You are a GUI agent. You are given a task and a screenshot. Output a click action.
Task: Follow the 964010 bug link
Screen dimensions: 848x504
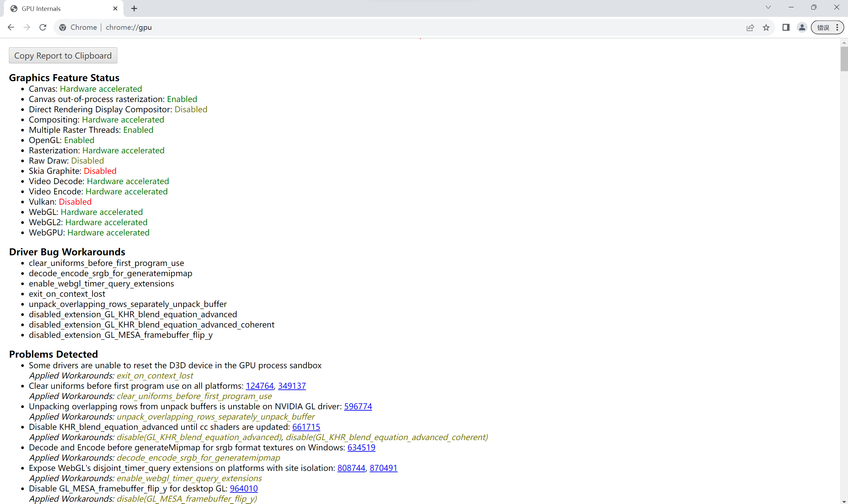click(x=243, y=488)
